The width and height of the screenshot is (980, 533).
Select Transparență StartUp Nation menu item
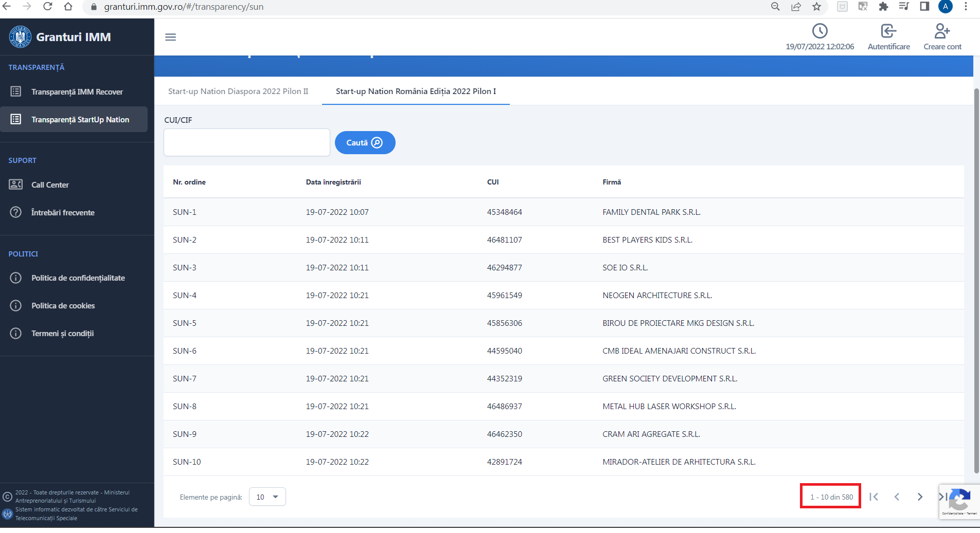click(x=74, y=119)
